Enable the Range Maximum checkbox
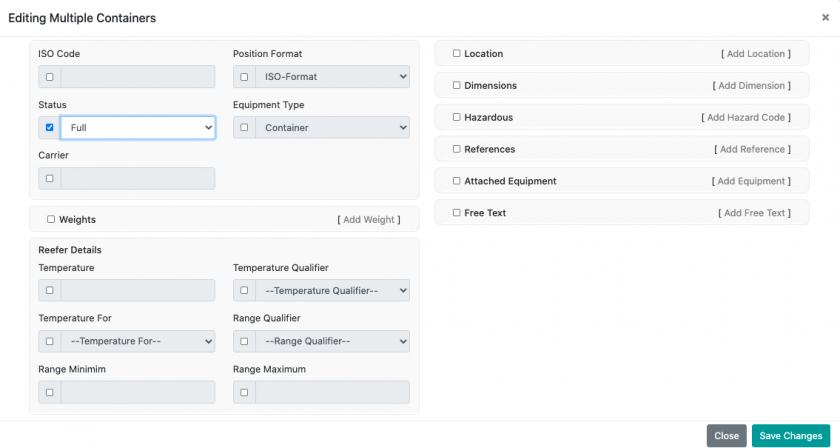840x448 pixels. 244,392
